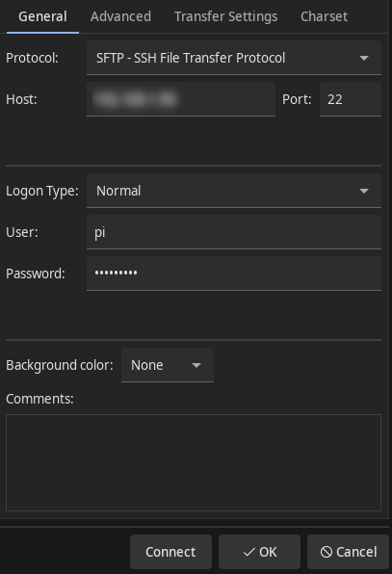Open the Charset tab
The image size is (392, 574).
(324, 16)
